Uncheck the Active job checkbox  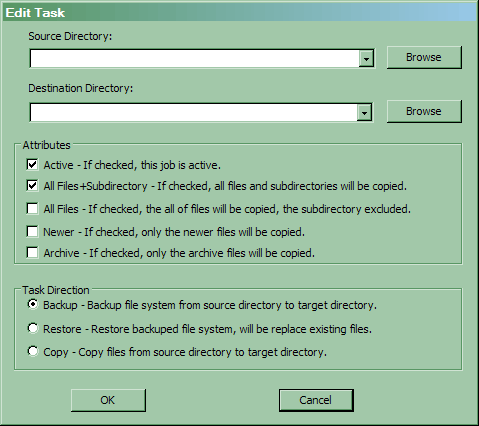pos(32,165)
